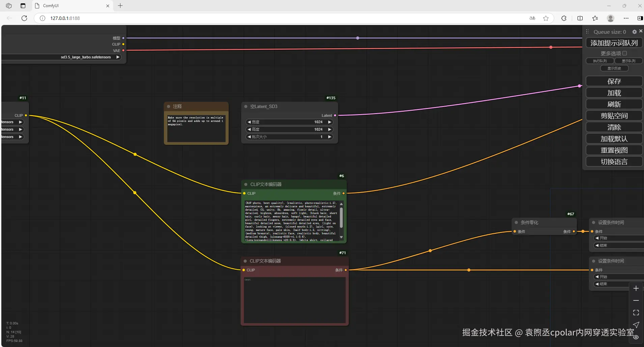Open 剪贴空间 clipspace
Viewport: 644px width, 347px height.
tap(614, 116)
